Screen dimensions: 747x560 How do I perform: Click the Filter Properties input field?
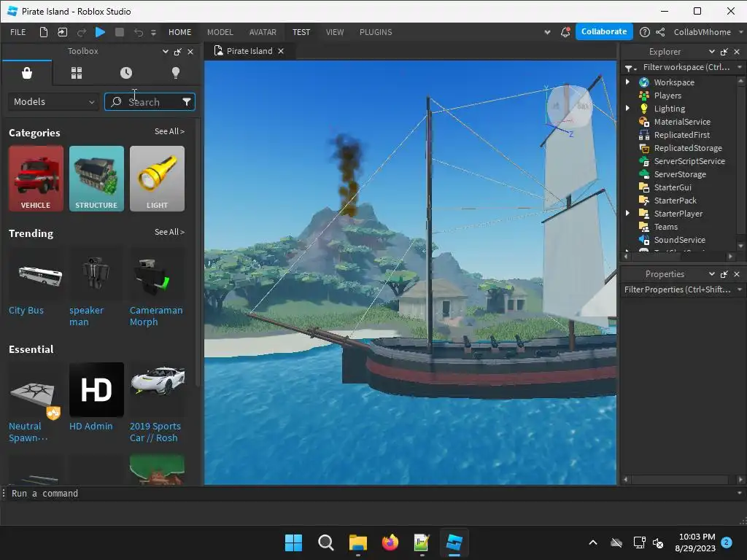tap(677, 289)
